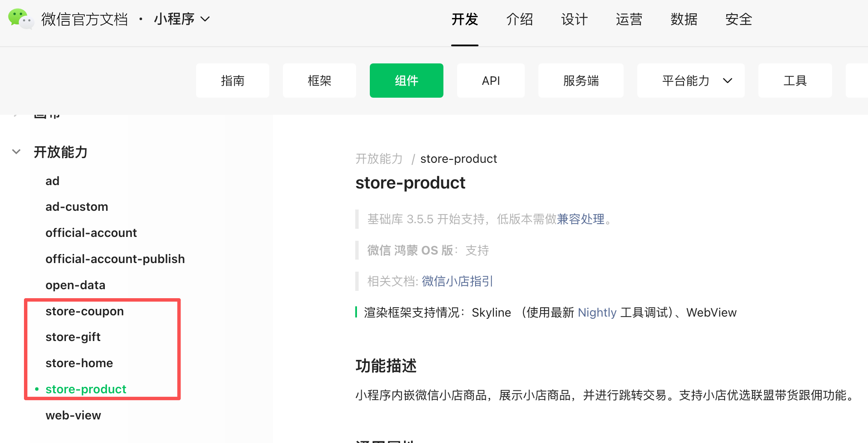Click the store-product page heading
The height and width of the screenshot is (443, 868).
click(410, 183)
